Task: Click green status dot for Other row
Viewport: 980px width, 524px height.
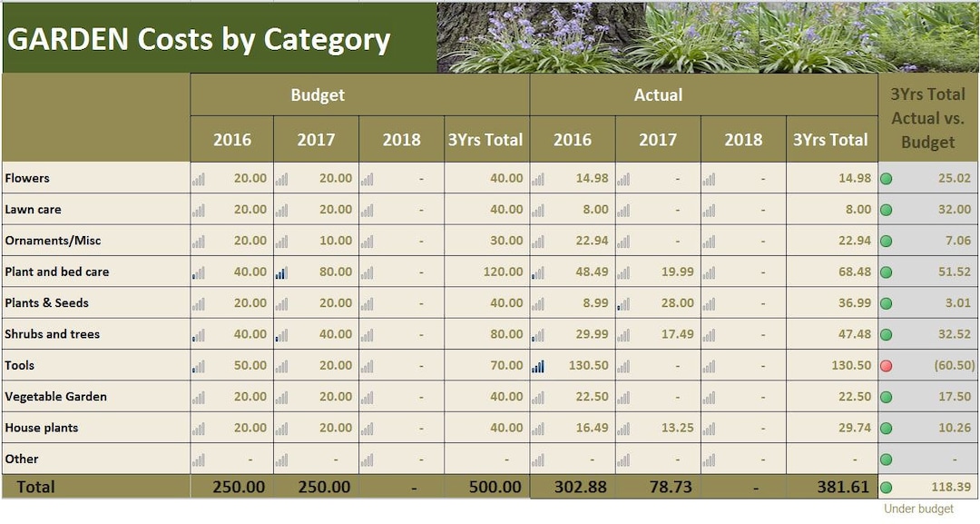Action: click(886, 460)
